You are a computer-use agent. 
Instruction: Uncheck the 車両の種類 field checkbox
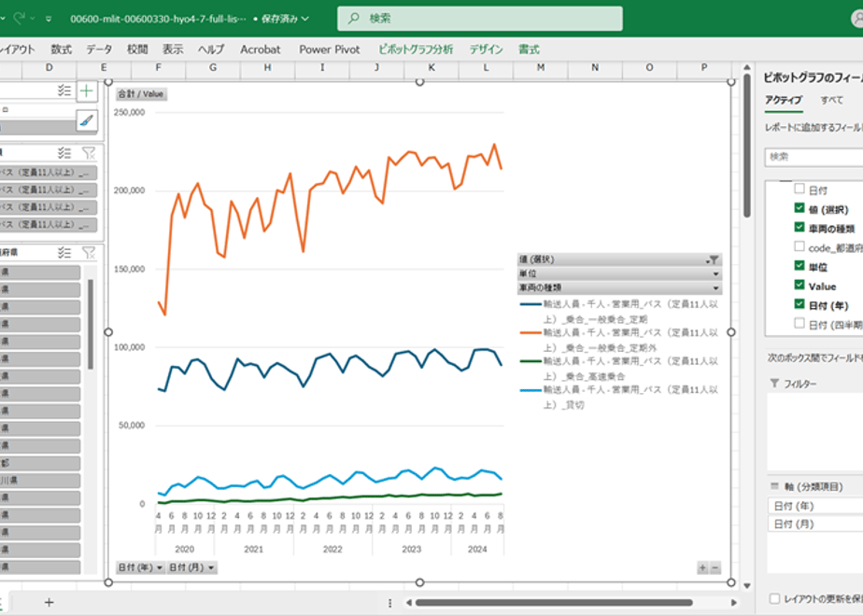pos(799,227)
